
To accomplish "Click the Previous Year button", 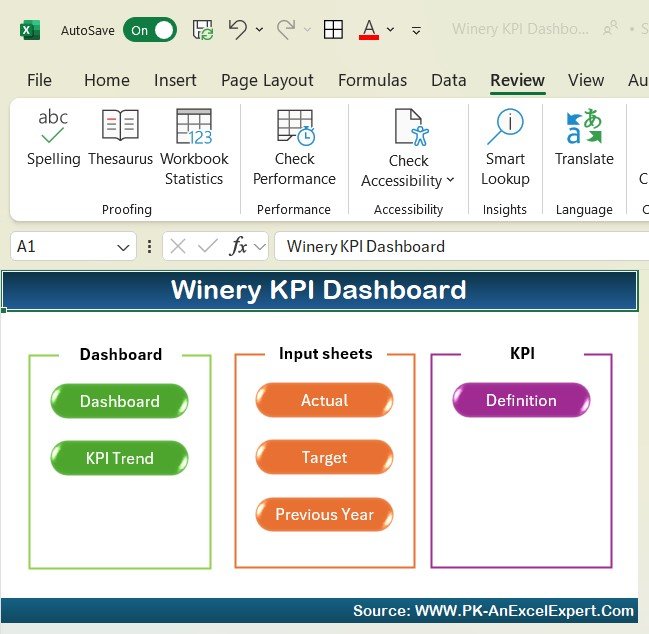I will coord(324,514).
